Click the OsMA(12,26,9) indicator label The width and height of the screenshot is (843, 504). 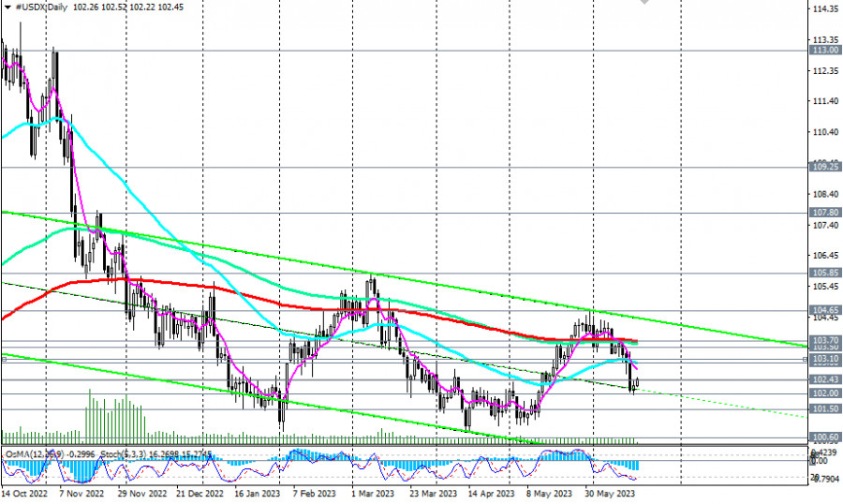pyautogui.click(x=35, y=454)
